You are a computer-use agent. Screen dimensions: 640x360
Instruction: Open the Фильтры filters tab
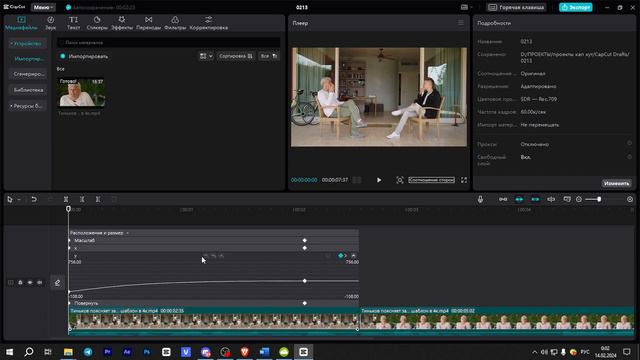point(175,23)
